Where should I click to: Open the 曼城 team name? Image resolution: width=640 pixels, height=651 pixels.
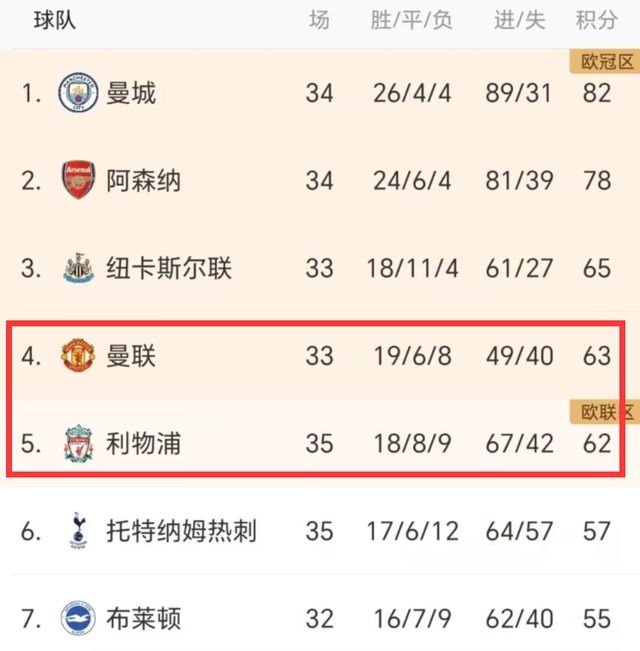[x=131, y=94]
